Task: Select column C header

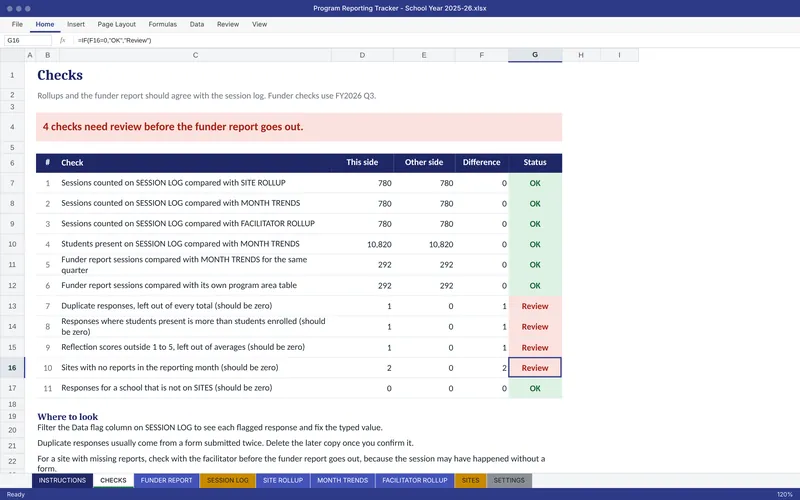Action: coord(195,55)
